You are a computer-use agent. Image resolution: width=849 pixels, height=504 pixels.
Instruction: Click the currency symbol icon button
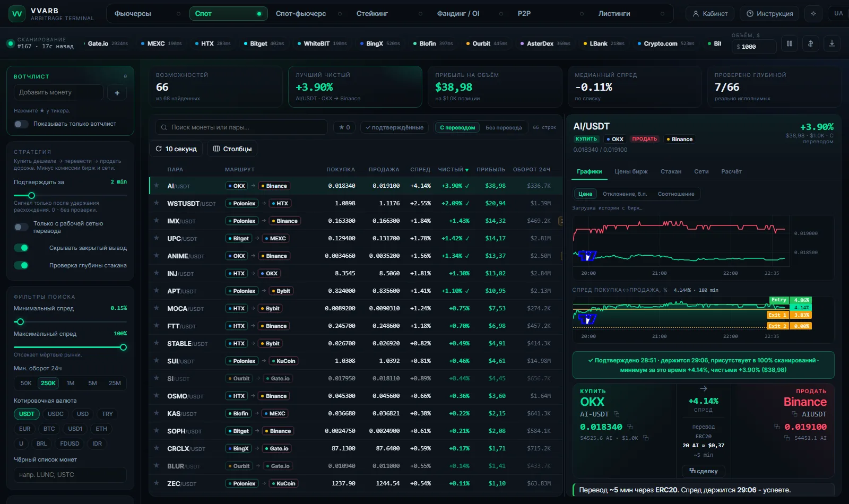click(811, 44)
